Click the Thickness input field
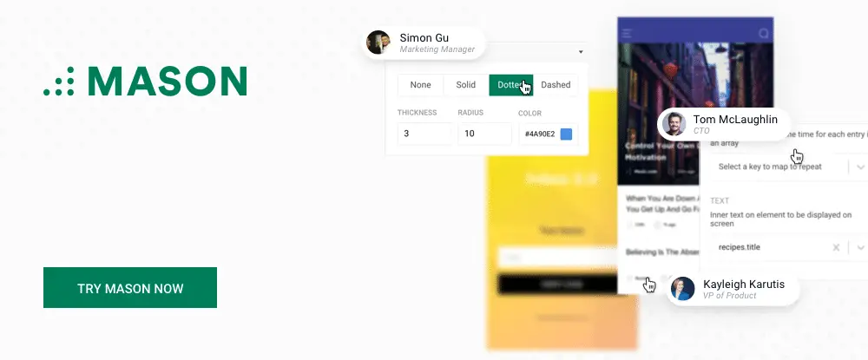The height and width of the screenshot is (360, 868). pos(424,134)
